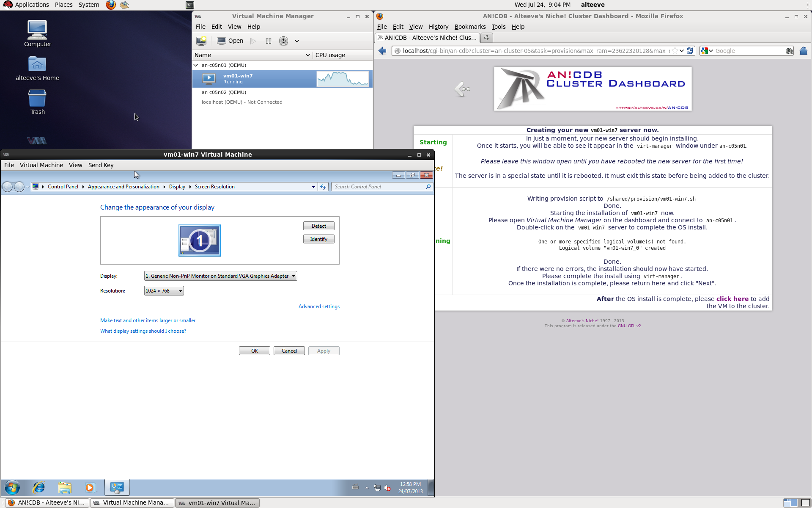
Task: Click the new virtual machine icon
Action: (201, 41)
